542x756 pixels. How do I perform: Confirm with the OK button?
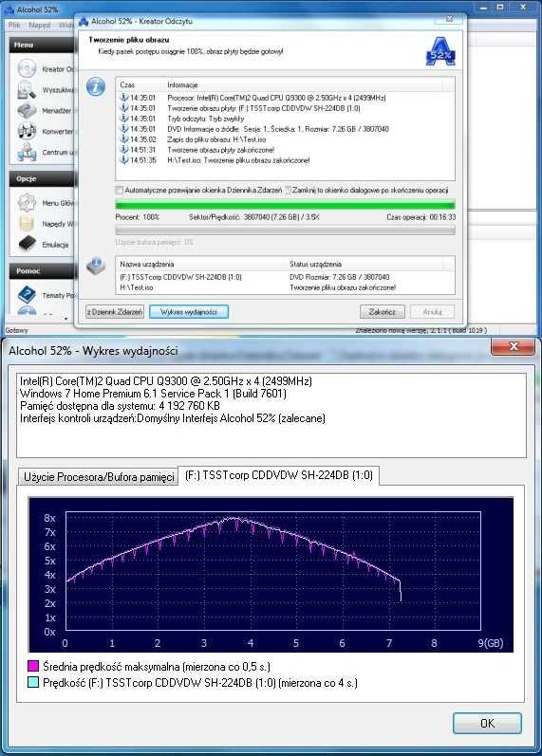point(487,723)
